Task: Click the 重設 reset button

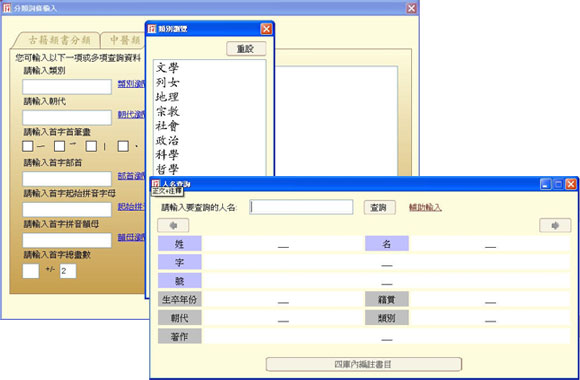Action: [246, 48]
